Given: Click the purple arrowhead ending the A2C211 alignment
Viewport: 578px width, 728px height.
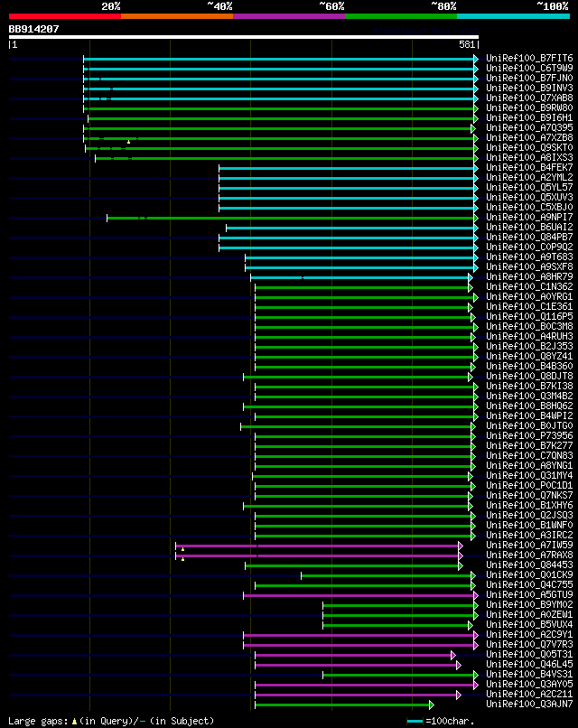Looking at the screenshot, I should click(x=459, y=695).
